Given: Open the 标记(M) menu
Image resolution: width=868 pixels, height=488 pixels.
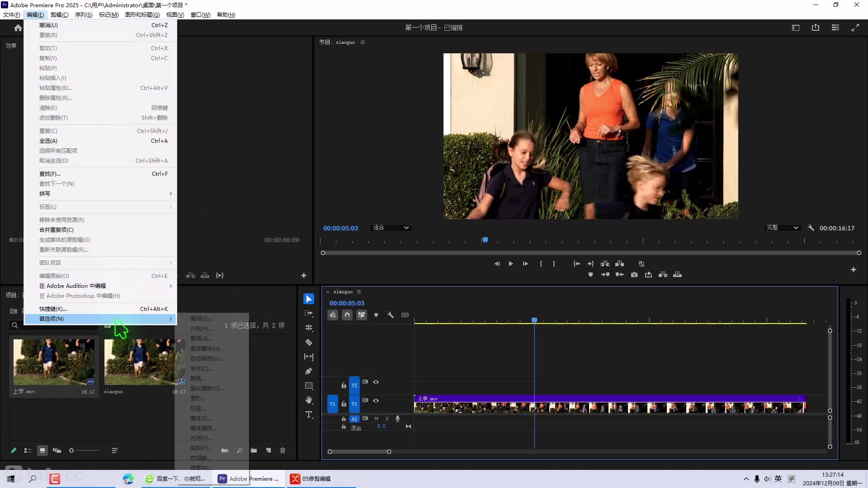Looking at the screenshot, I should (x=108, y=14).
